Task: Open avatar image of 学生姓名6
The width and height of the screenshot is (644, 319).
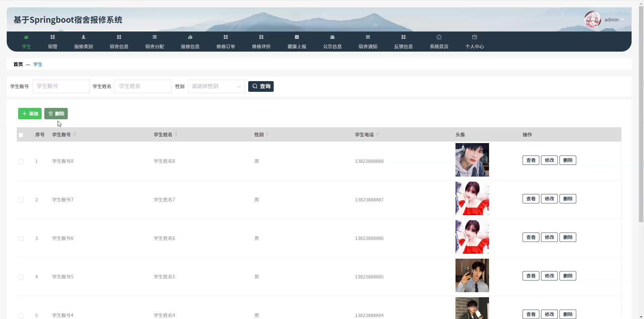Action: click(x=472, y=237)
